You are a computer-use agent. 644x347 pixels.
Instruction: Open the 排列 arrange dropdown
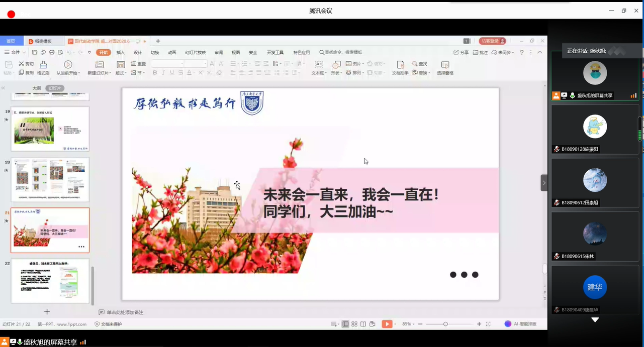pyautogui.click(x=355, y=73)
